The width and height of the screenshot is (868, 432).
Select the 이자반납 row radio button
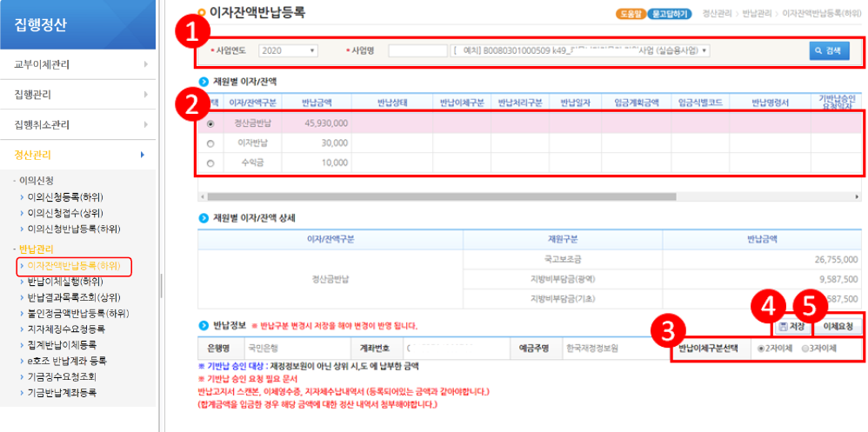[210, 143]
